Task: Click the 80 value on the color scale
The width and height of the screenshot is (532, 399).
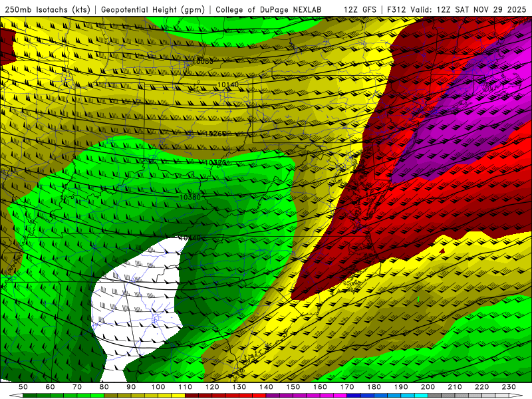Action: click(104, 387)
